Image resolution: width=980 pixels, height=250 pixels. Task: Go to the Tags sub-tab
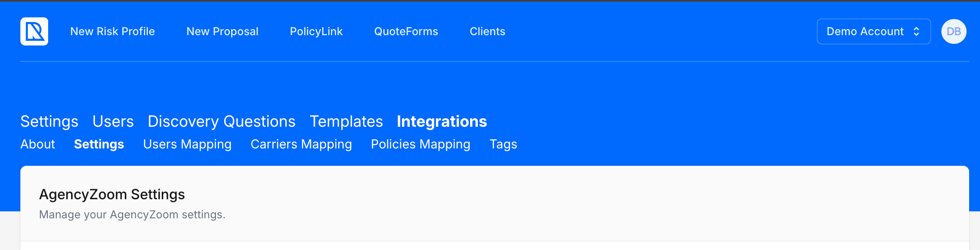503,144
